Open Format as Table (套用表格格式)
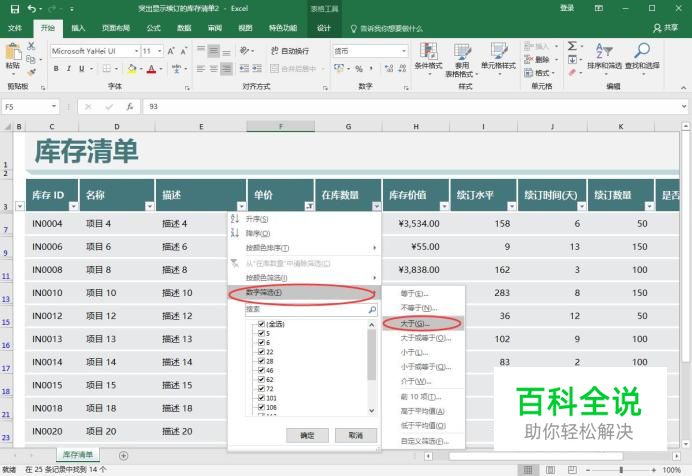This screenshot has height=476, width=692. (x=461, y=60)
